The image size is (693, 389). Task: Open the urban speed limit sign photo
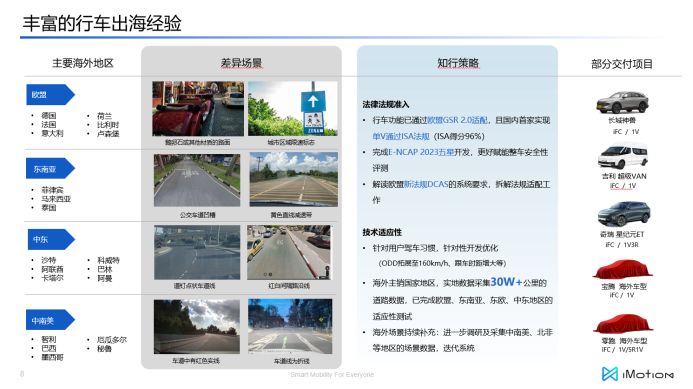coord(293,108)
